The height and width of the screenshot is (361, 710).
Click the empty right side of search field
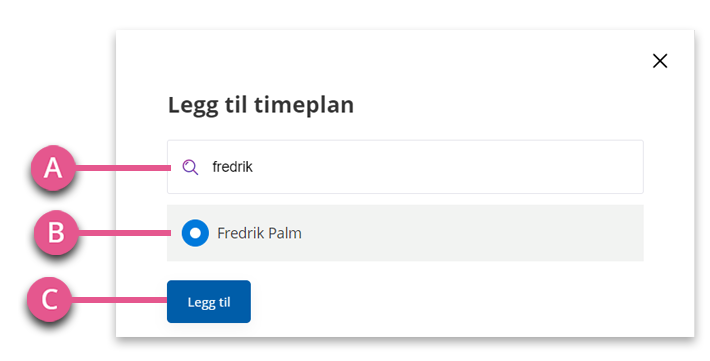pyautogui.click(x=498, y=167)
